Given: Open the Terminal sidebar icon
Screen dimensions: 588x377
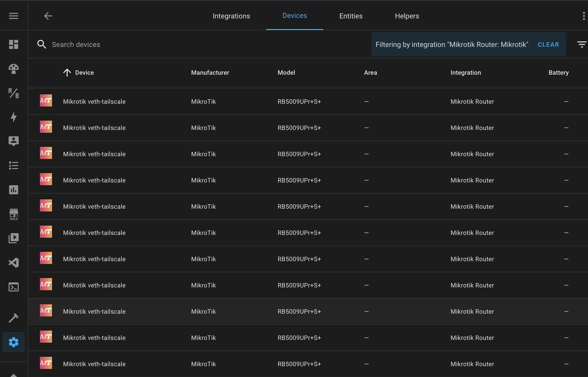Looking at the screenshot, I should pos(13,287).
